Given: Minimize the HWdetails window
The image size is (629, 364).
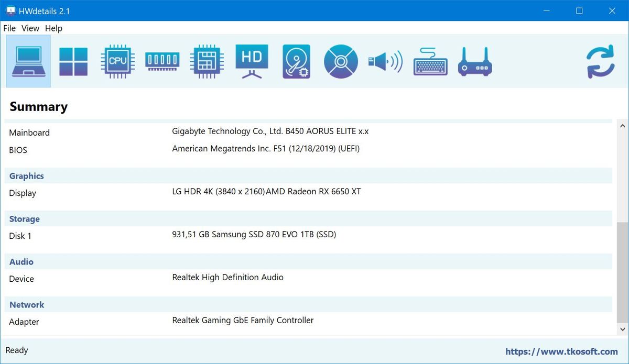Looking at the screenshot, I should [547, 10].
